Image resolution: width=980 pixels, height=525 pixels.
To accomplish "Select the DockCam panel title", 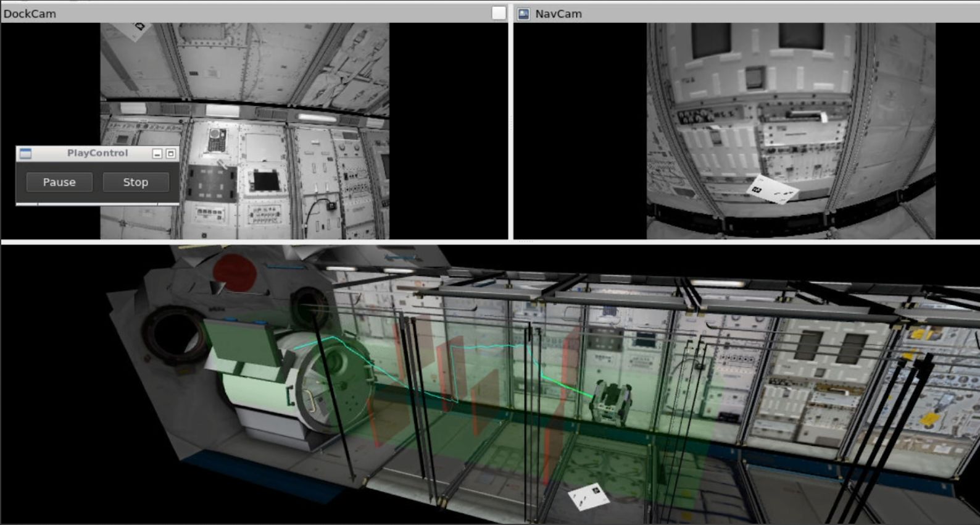I will tap(30, 14).
